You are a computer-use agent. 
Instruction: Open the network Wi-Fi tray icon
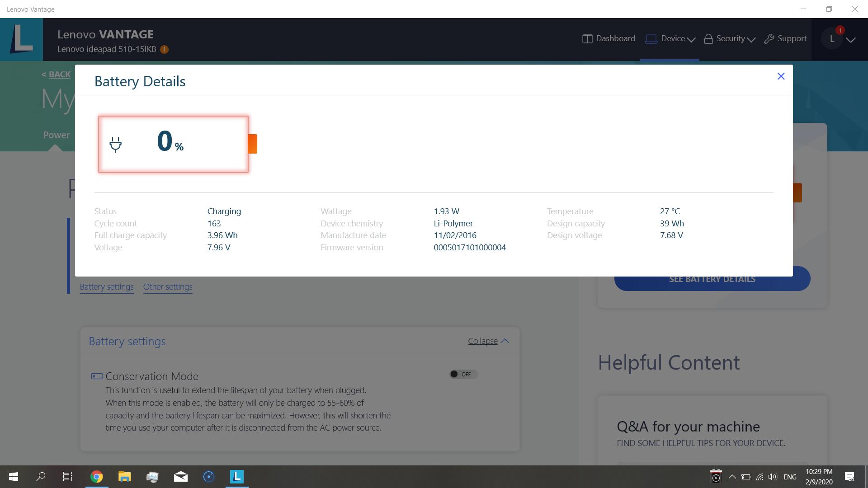759,477
